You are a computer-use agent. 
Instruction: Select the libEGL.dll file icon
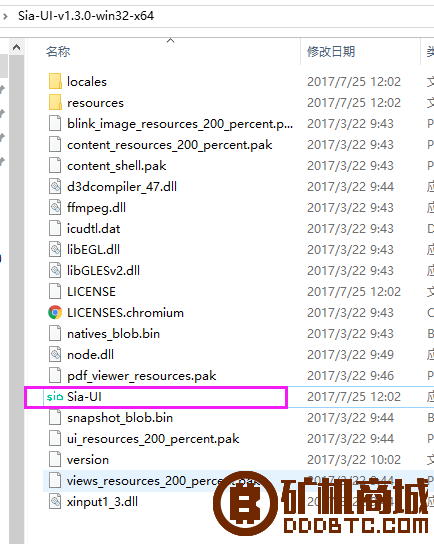point(55,249)
